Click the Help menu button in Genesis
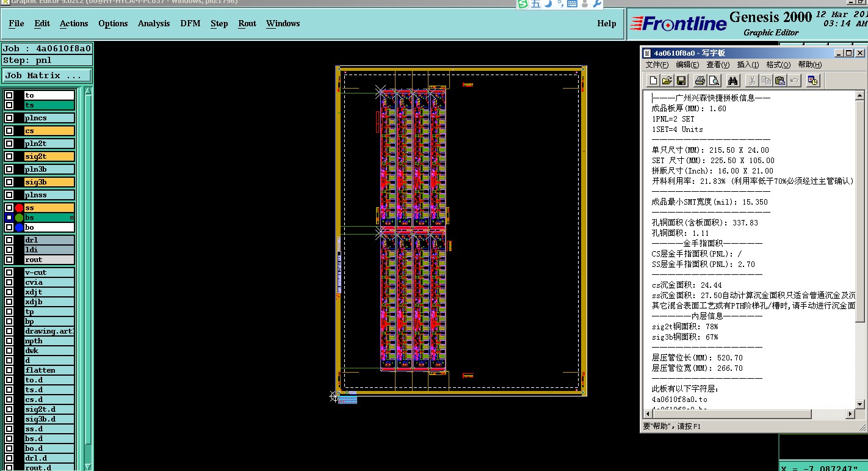Screen dimensions: 868x471 click(x=606, y=23)
